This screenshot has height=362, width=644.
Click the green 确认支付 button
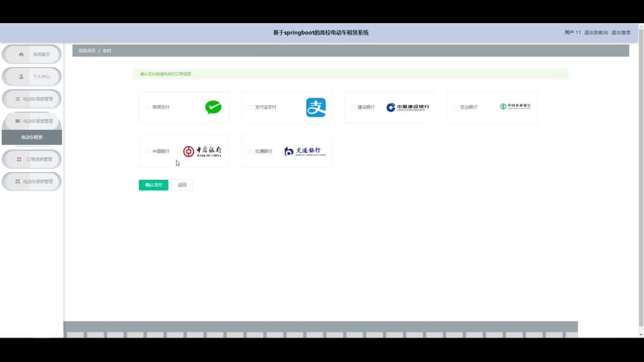[x=153, y=185]
